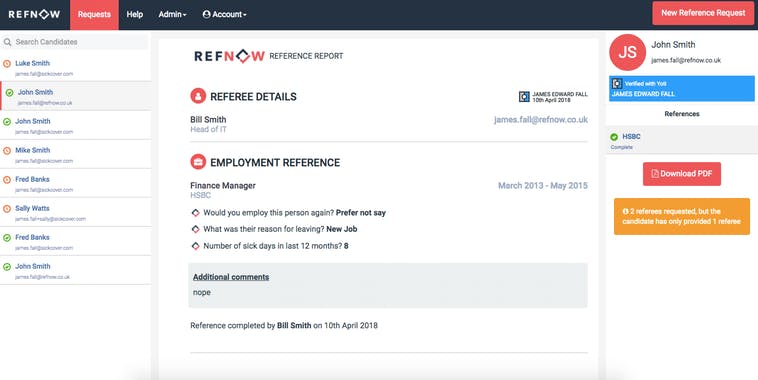
Task: Click the "Reference completed by Bill Smith" line
Action: pyautogui.click(x=284, y=326)
